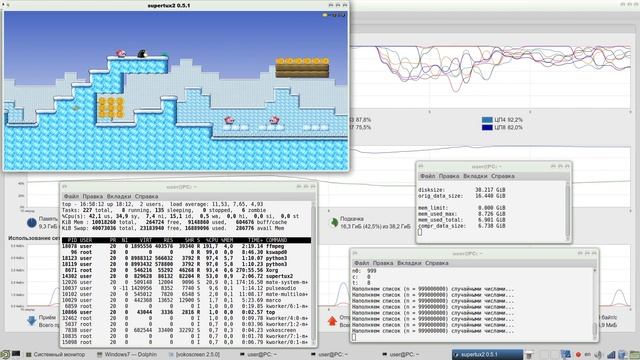Select the supertux2 0.5.1 taskbar button
Viewport: 640px width, 360px height.
(487, 354)
